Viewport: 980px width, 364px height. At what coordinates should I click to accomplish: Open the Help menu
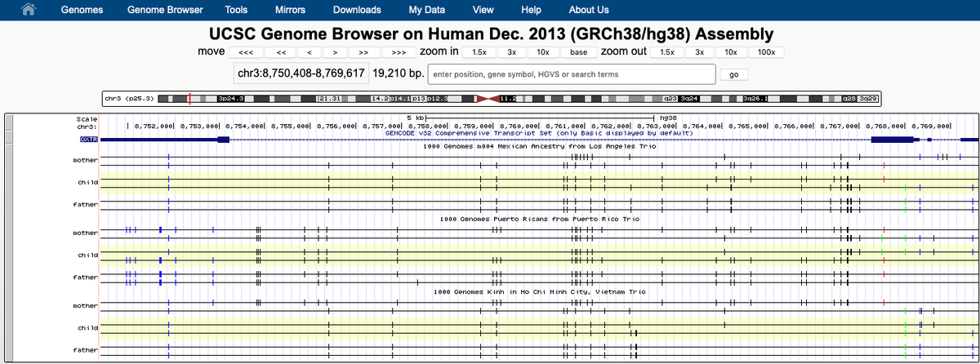coord(531,10)
